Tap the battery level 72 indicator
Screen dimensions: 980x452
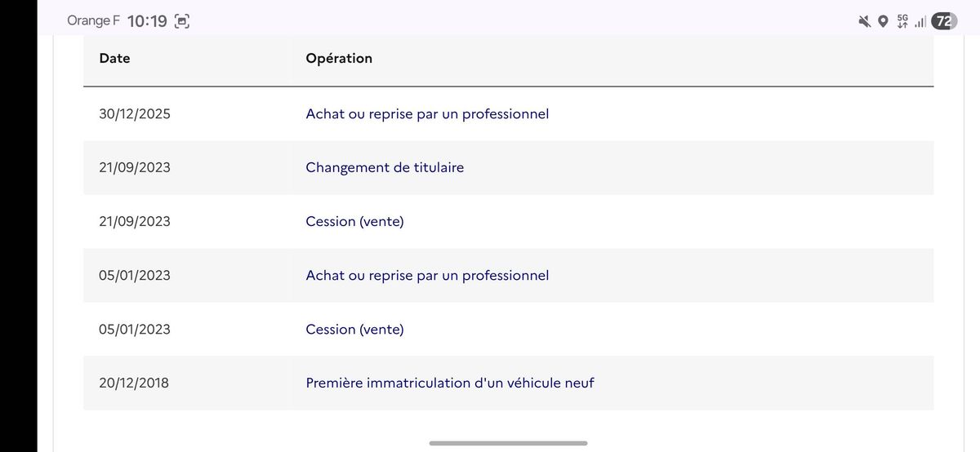coord(944,22)
